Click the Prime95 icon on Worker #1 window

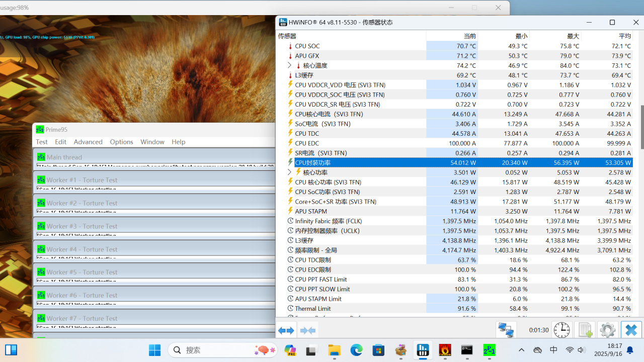click(41, 180)
